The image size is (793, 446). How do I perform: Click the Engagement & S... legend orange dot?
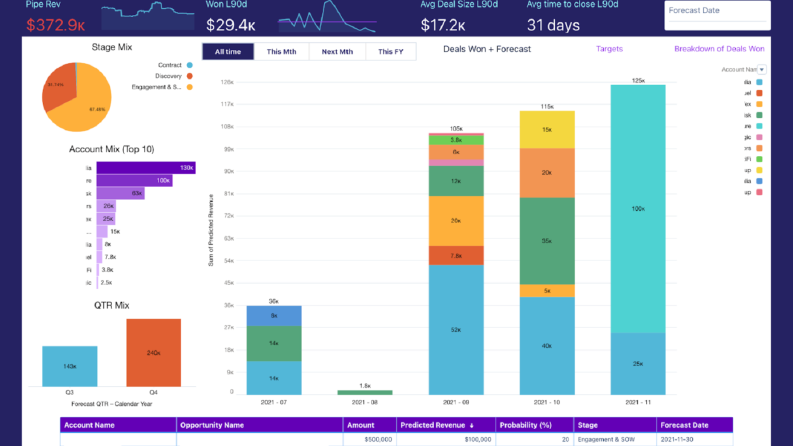[x=190, y=87]
